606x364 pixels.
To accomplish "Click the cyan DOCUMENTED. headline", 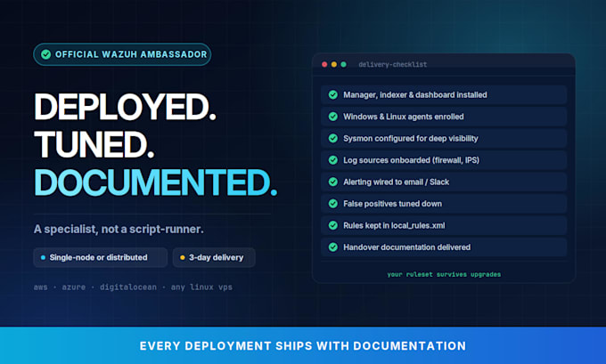I will click(x=156, y=182).
